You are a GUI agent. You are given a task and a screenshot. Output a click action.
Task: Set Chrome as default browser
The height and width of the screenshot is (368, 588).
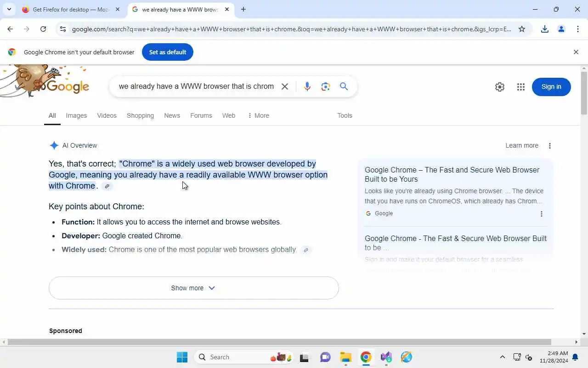pos(168,52)
